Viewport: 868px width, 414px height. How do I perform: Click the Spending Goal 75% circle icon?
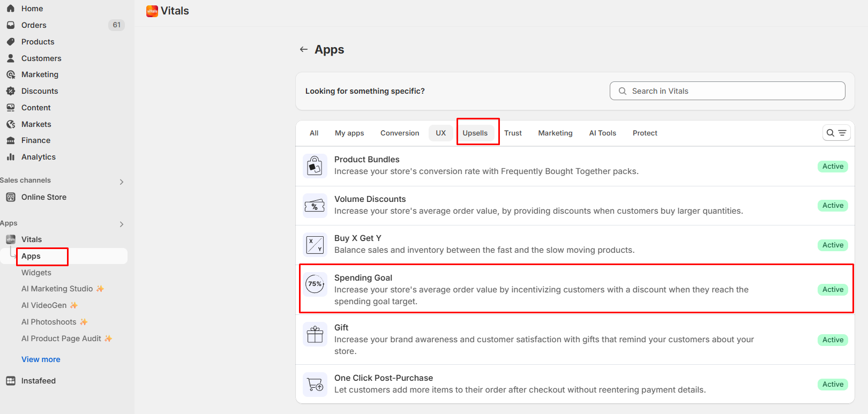[x=315, y=284]
